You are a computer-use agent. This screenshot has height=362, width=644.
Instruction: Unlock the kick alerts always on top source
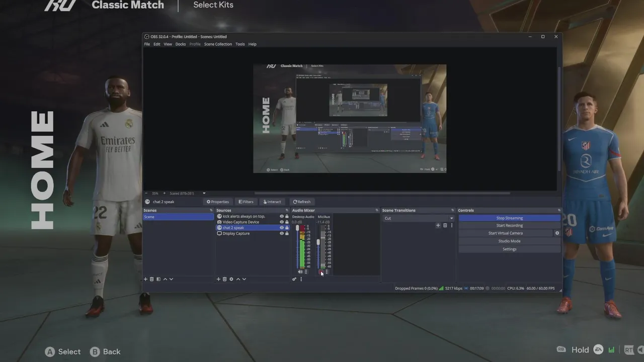(287, 216)
